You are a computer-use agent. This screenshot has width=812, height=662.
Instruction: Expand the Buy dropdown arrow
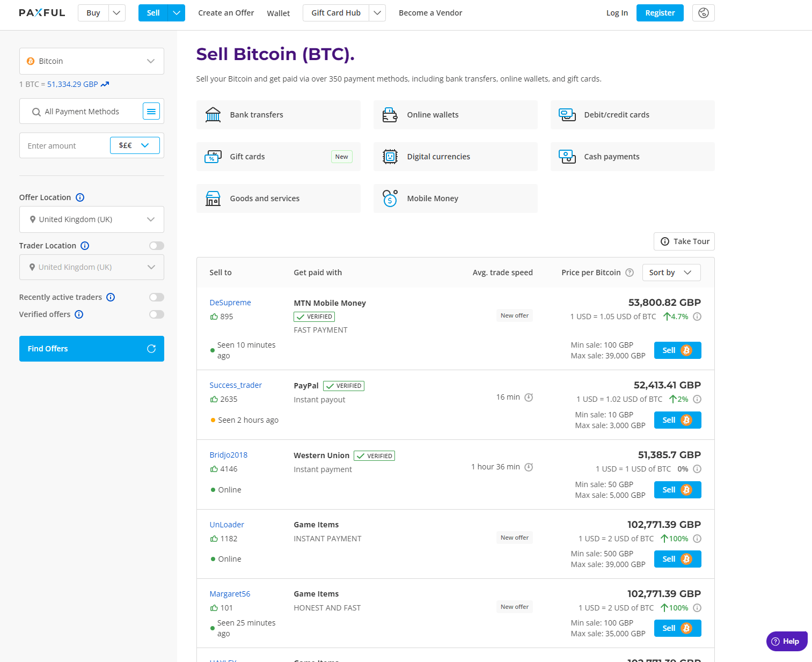117,13
